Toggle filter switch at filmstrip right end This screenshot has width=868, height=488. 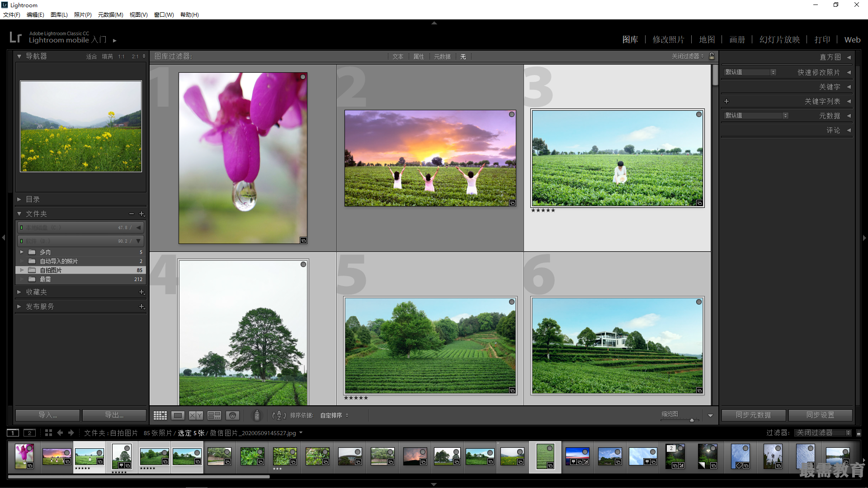(859, 433)
